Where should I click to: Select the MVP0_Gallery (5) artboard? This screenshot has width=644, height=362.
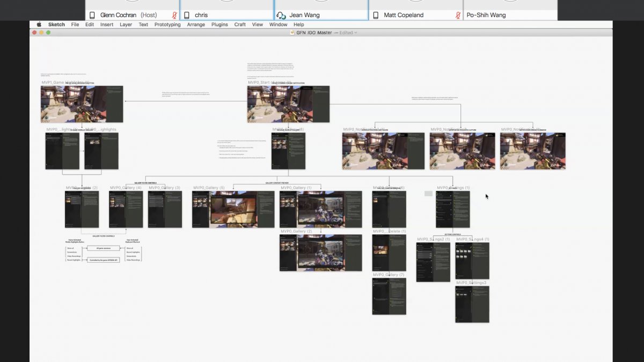pos(233,209)
